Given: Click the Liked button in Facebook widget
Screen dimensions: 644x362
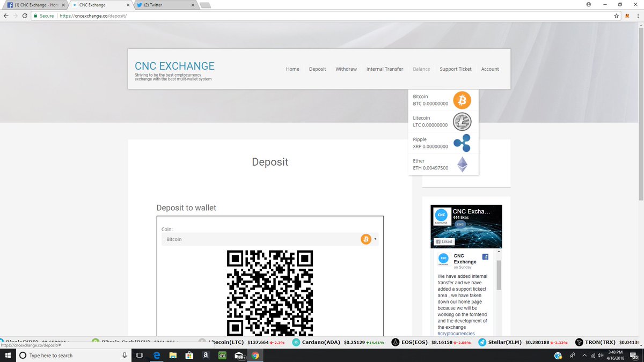Looking at the screenshot, I should (x=444, y=241).
